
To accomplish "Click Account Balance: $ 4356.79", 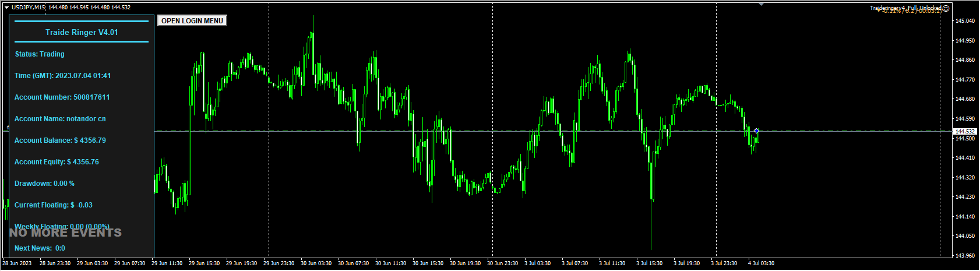I will 60,140.
